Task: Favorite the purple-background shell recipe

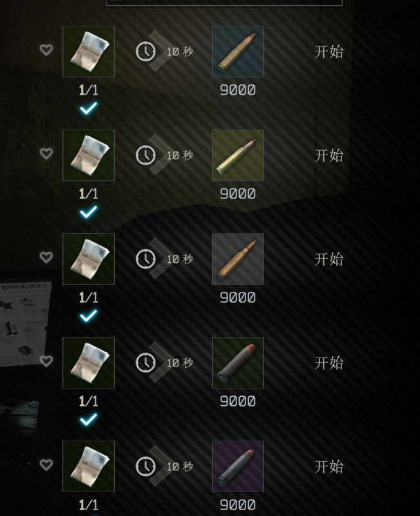Action: [46, 465]
